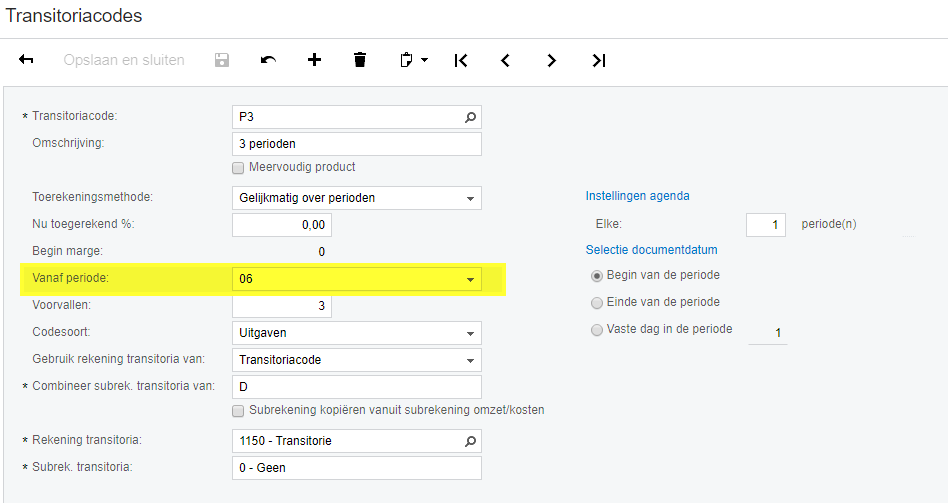Click Opslaan en sluiten button
This screenshot has height=503, width=948.
point(124,60)
